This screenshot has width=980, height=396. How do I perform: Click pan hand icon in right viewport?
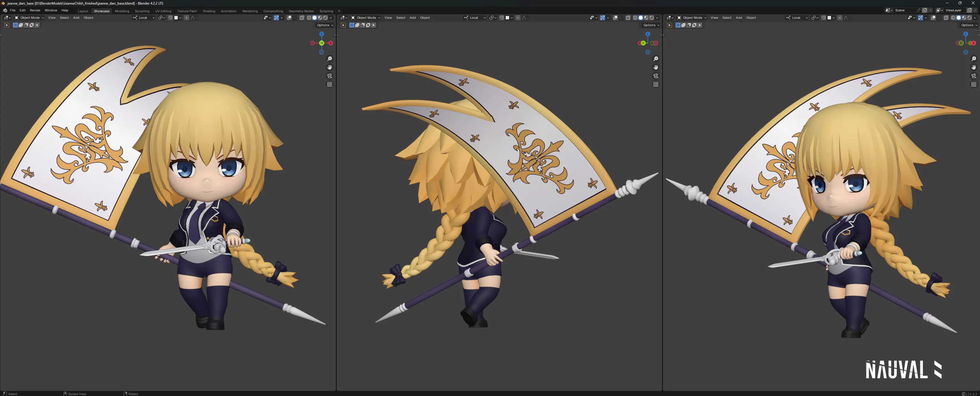[x=973, y=67]
